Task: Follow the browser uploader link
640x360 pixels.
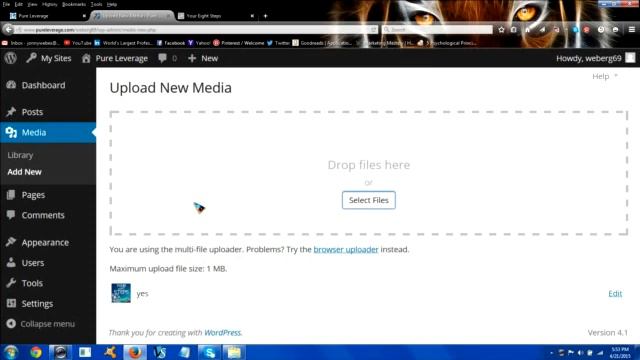Action: (x=346, y=249)
